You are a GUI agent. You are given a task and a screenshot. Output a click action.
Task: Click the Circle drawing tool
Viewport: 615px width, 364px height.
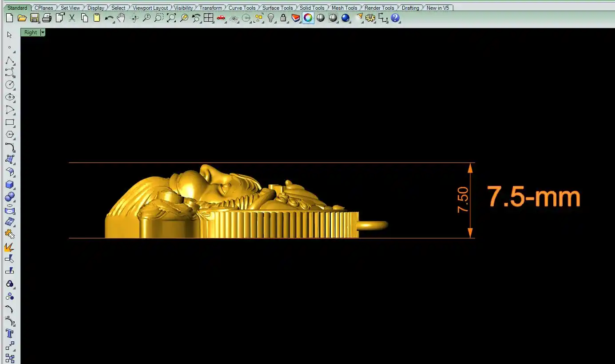pos(9,84)
